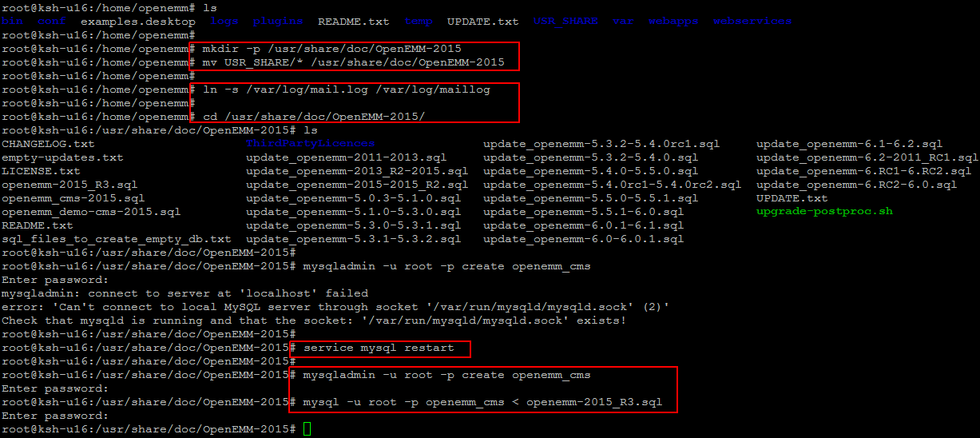
Task: Click the bin directory in top listing
Action: (12, 22)
